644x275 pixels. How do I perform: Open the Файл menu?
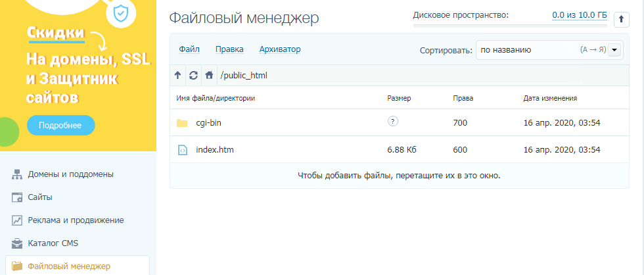tap(189, 49)
